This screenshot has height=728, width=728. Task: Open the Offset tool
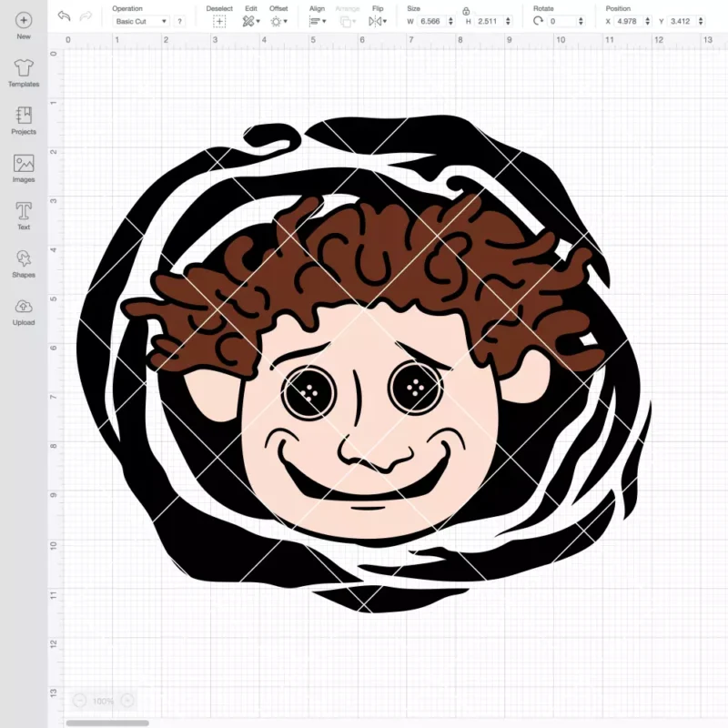pyautogui.click(x=278, y=21)
